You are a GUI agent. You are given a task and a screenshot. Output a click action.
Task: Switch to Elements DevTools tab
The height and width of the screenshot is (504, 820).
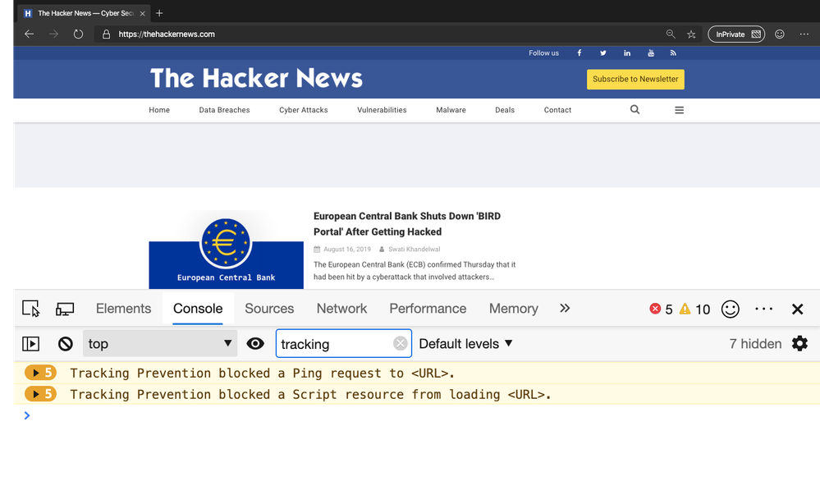tap(123, 309)
